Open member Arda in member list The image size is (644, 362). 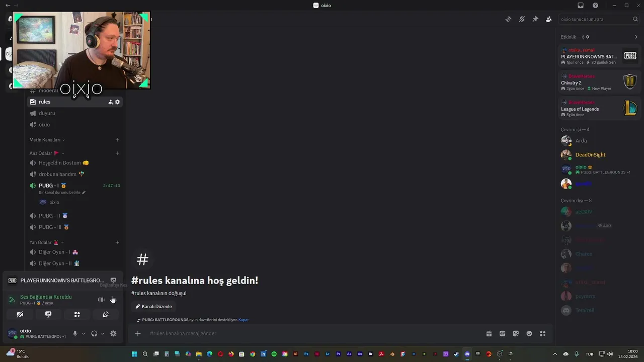pos(599,141)
